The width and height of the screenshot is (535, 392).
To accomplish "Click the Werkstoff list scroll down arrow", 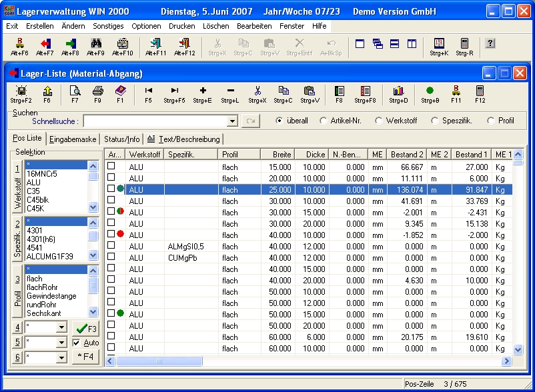I will [x=93, y=207].
